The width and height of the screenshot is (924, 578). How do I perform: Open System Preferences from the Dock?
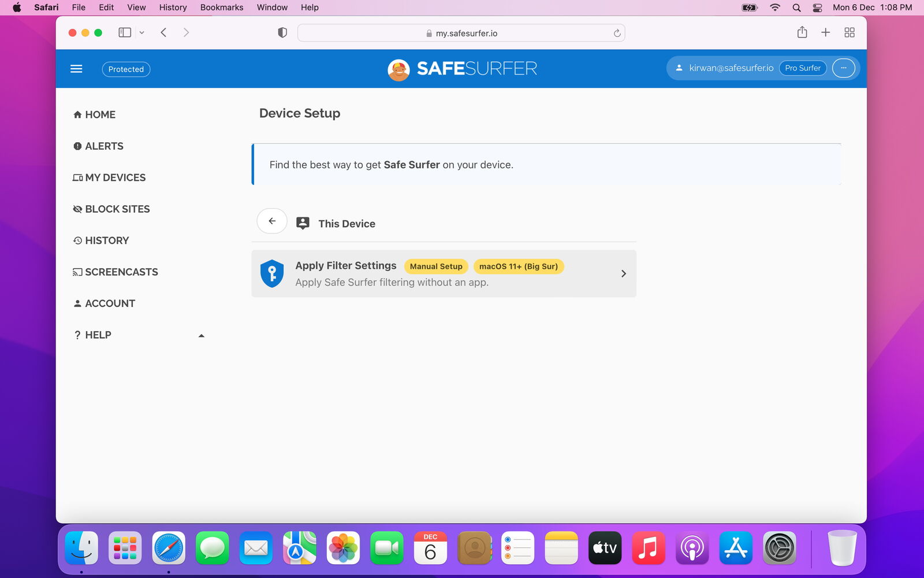click(x=780, y=548)
